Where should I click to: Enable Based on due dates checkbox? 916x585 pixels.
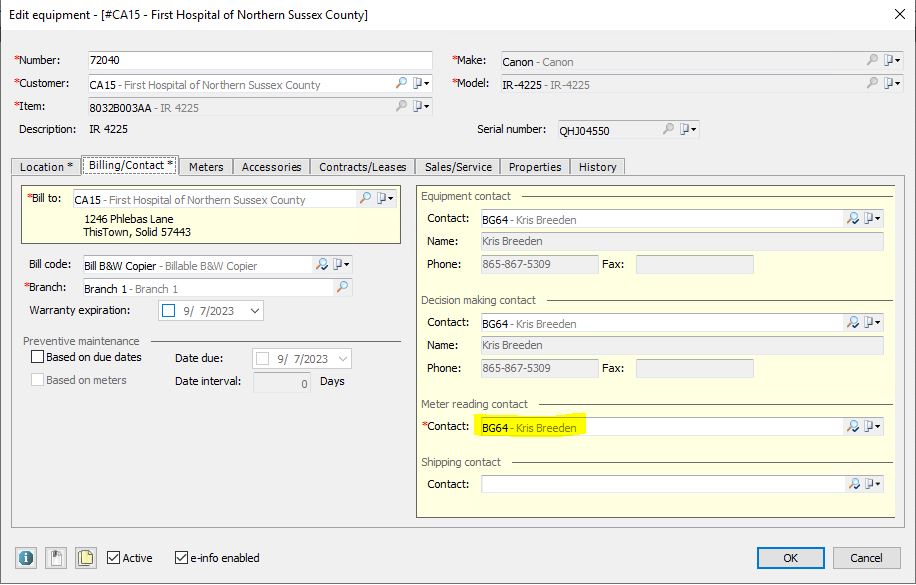pyautogui.click(x=37, y=356)
